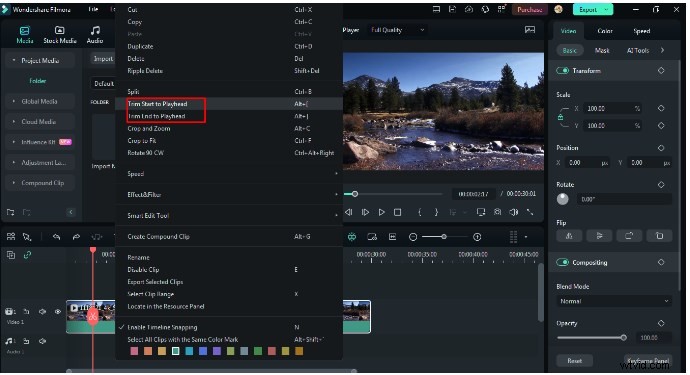
Task: Open the Full Quality dropdown
Action: pos(397,30)
